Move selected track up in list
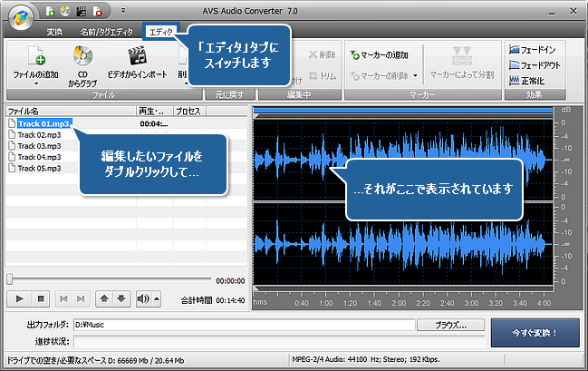This screenshot has width=588, height=371. [x=105, y=298]
